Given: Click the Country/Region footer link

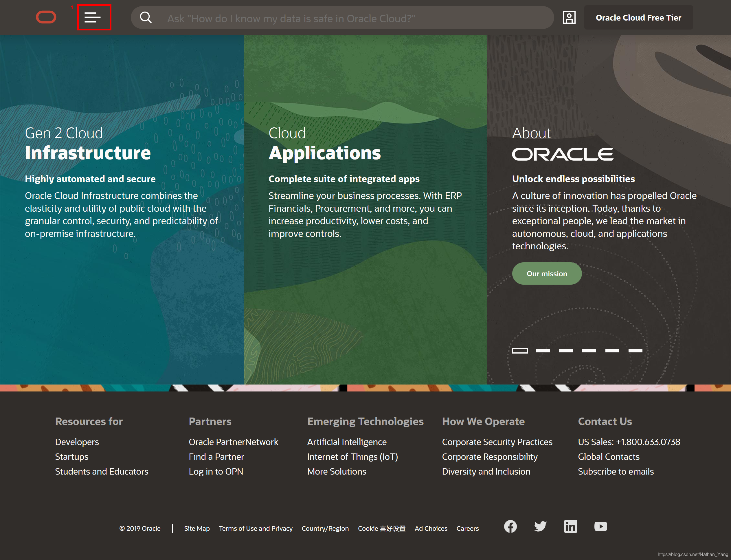Looking at the screenshot, I should click(x=325, y=528).
